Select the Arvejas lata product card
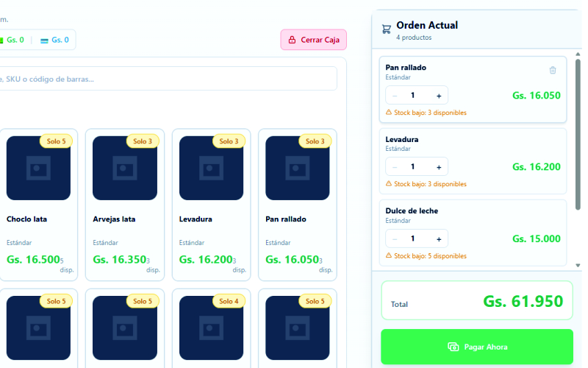This screenshot has width=588, height=368. coord(125,205)
